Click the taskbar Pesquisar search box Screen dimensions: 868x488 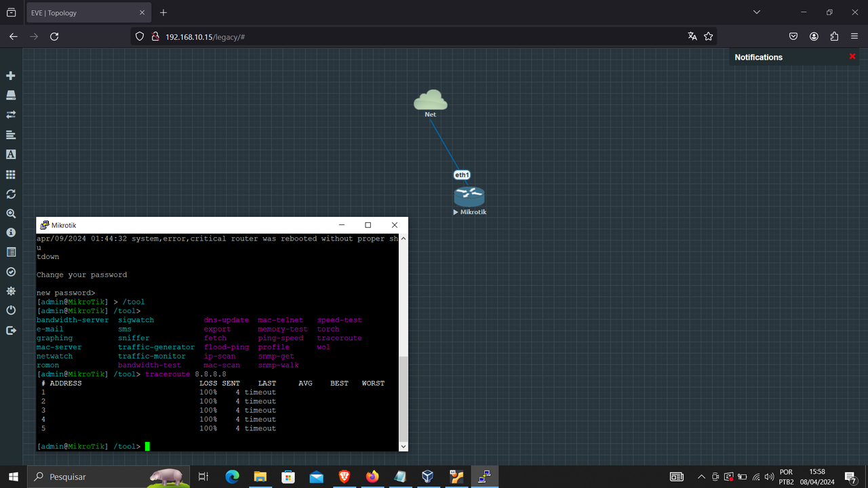(x=108, y=476)
